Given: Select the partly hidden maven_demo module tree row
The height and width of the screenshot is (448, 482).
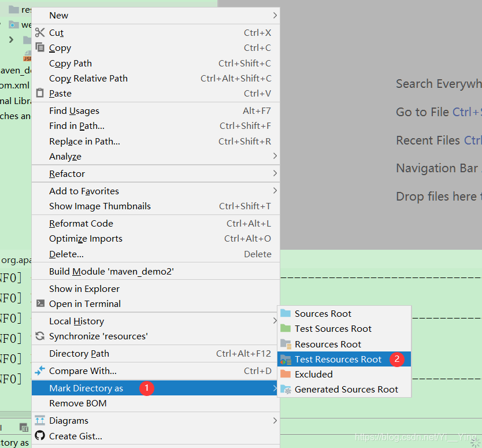Looking at the screenshot, I should coord(16,71).
